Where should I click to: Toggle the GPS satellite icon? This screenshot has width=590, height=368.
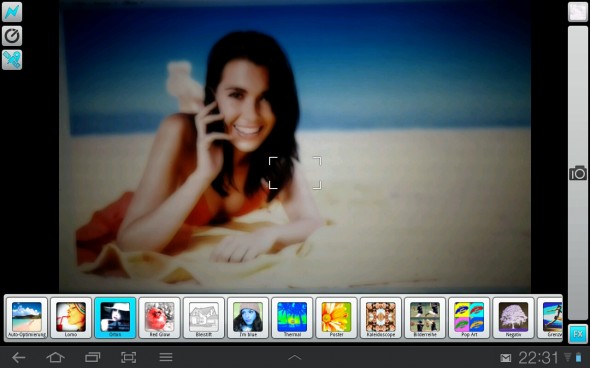coord(12,60)
